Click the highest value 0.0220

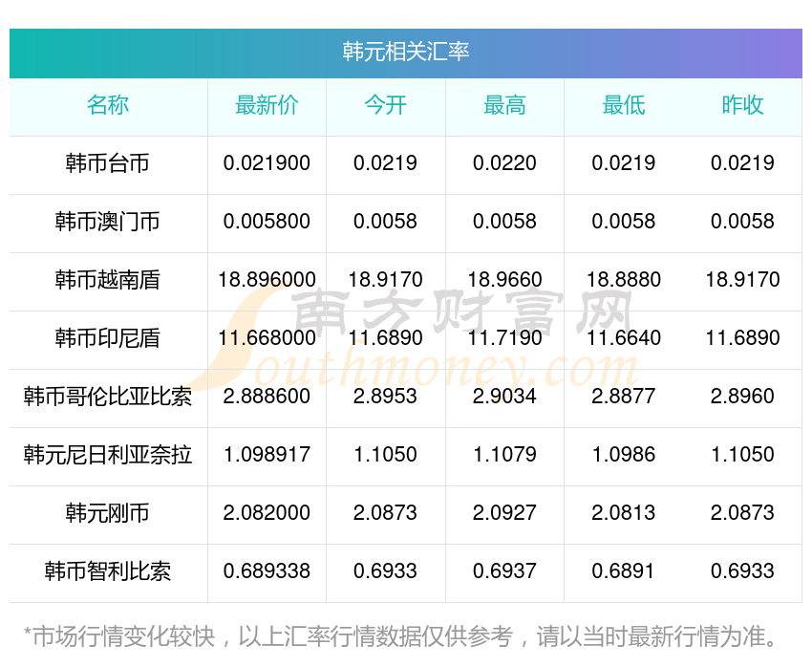[504, 163]
